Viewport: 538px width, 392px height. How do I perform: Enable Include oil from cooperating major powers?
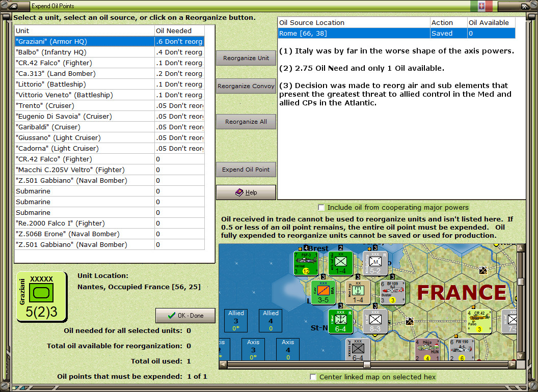(x=321, y=208)
